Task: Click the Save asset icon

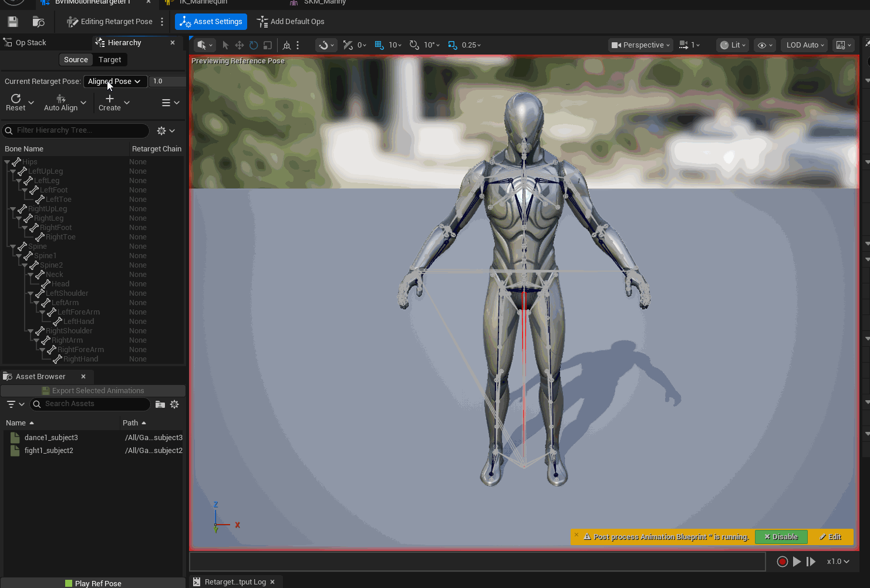Action: (12, 21)
